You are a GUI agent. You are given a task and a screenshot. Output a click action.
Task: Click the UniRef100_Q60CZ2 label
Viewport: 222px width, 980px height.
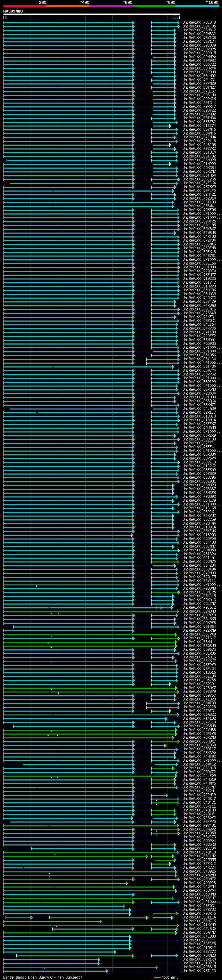tap(199, 64)
